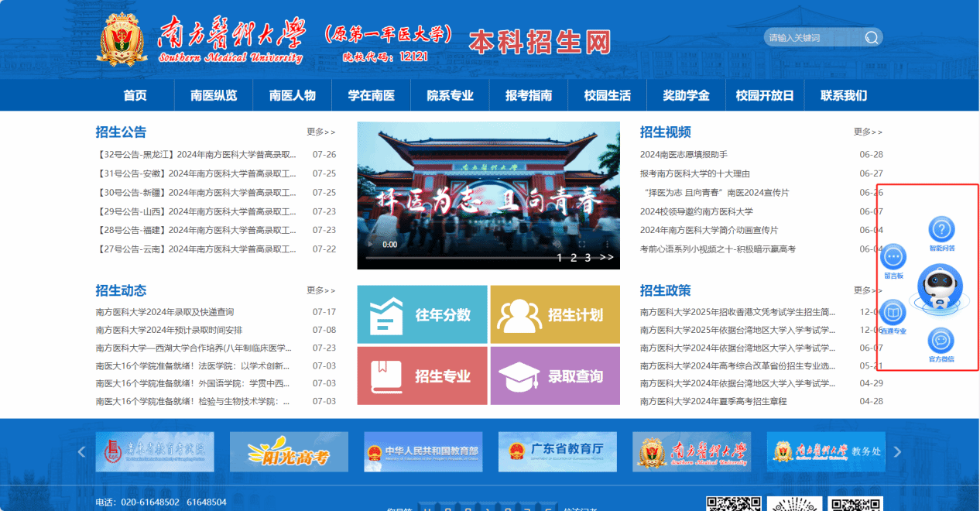This screenshot has width=980, height=511.
Task: Click the robot assistant mascot
Action: click(x=940, y=287)
